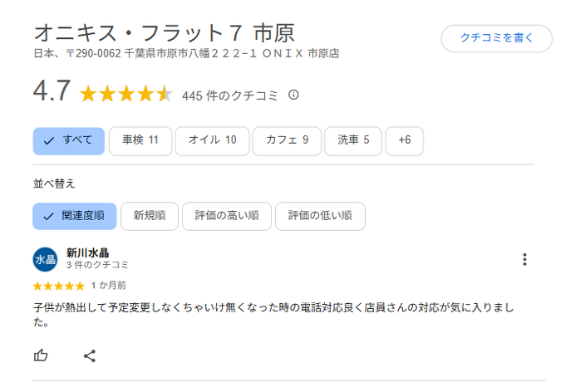Sort reviews by 新規順
This screenshot has width=585, height=392.
(x=149, y=217)
